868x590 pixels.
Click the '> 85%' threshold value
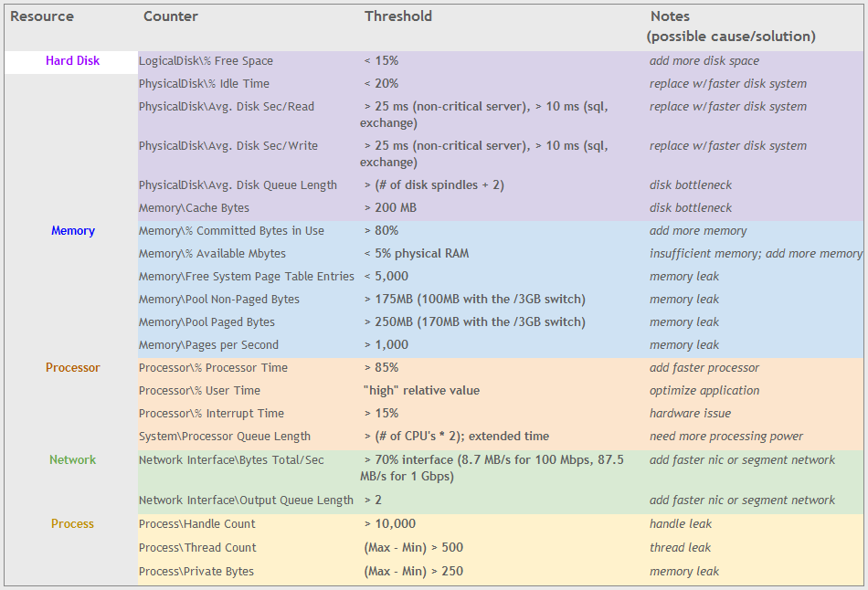click(x=381, y=367)
